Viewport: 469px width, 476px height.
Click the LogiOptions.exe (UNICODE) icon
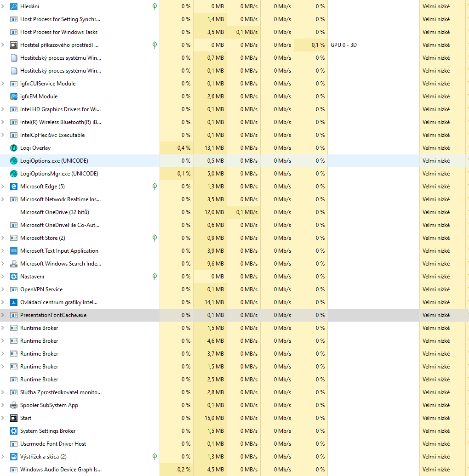tap(14, 161)
